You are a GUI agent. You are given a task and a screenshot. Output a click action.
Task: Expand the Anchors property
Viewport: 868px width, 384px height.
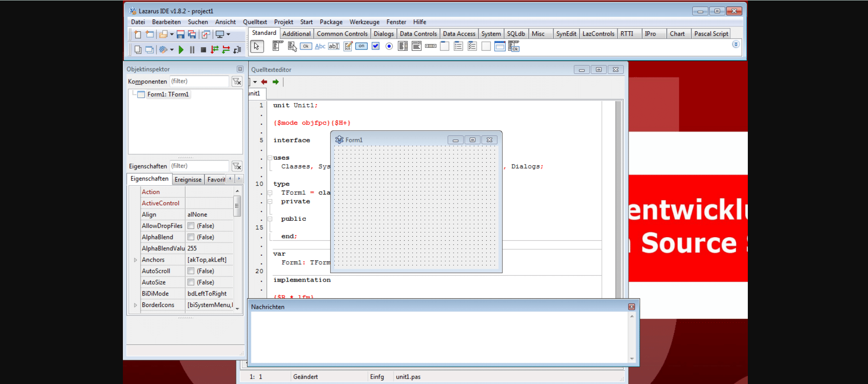pyautogui.click(x=135, y=260)
